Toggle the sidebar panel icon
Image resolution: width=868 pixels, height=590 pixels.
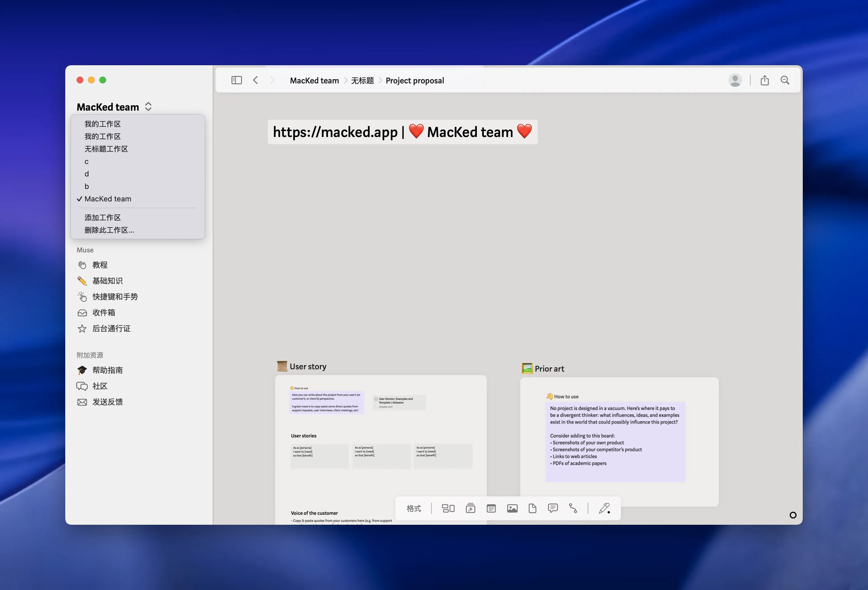(x=236, y=80)
